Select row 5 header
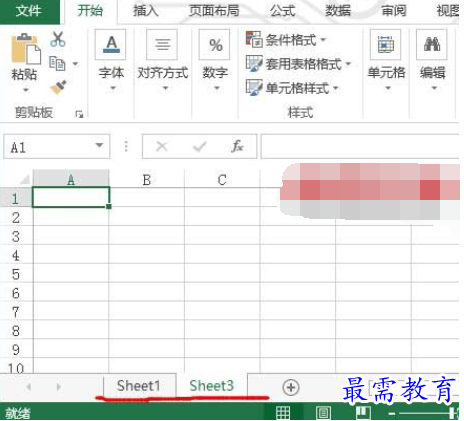The width and height of the screenshot is (464, 421). click(x=16, y=274)
